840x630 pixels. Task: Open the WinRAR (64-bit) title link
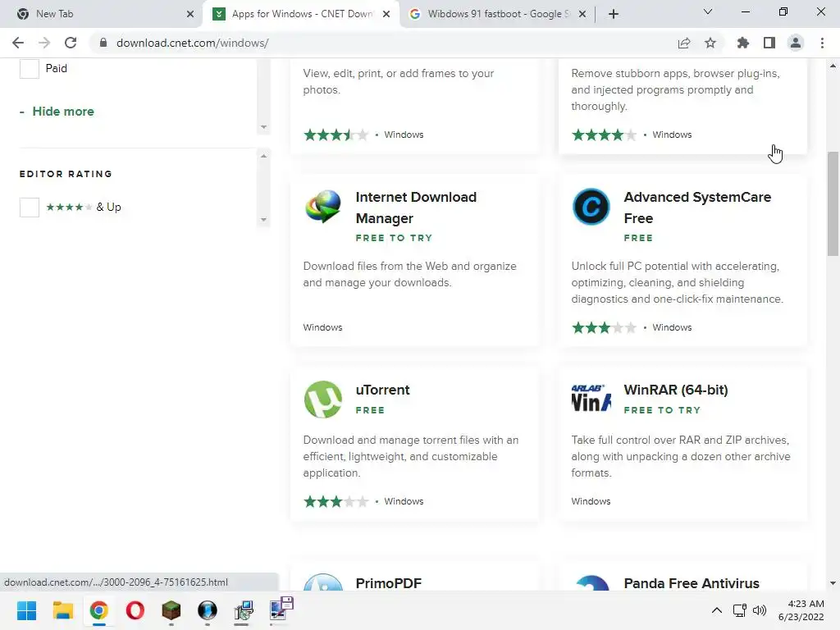[x=676, y=390]
